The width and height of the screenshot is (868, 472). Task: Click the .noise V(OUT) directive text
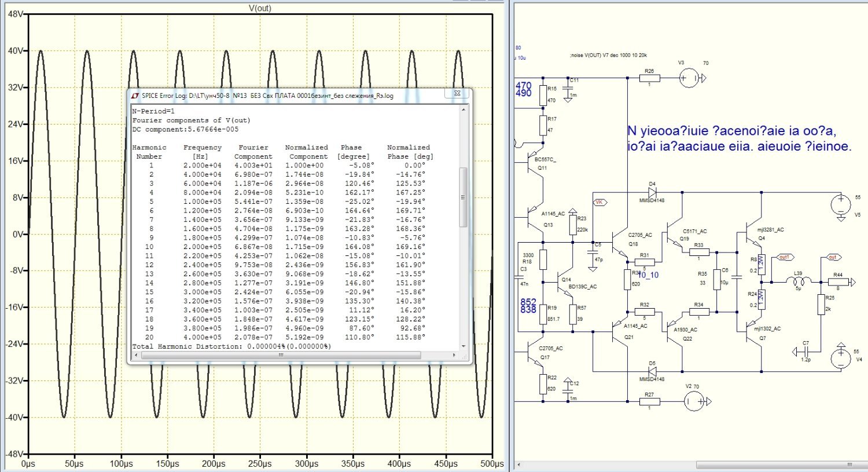point(608,56)
